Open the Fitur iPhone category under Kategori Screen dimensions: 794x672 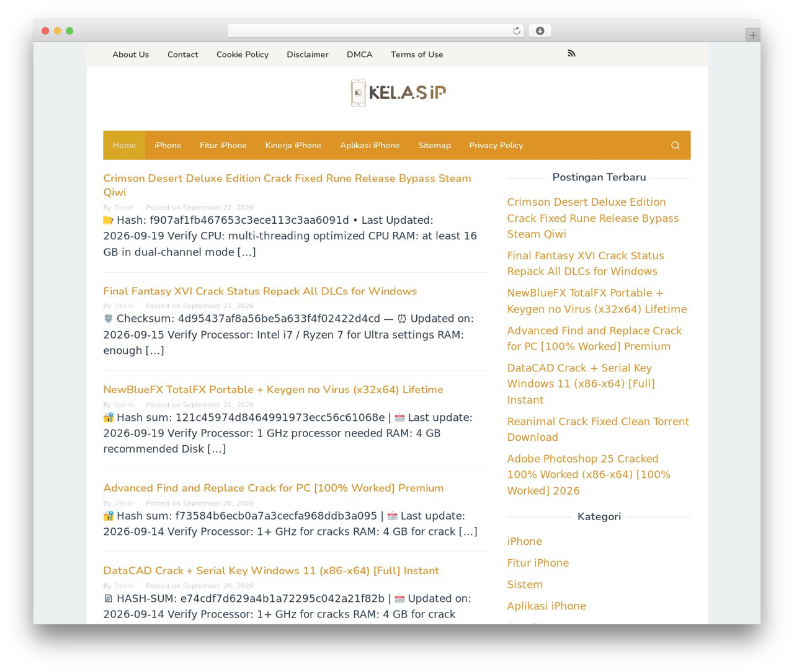pos(538,563)
